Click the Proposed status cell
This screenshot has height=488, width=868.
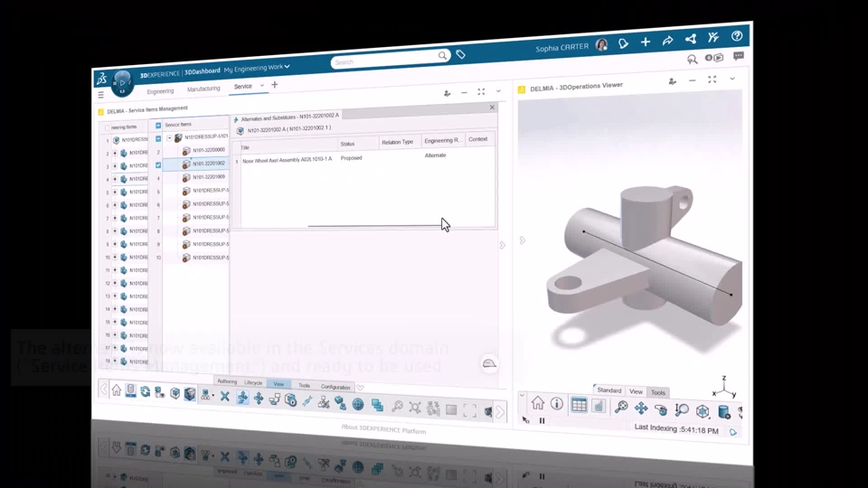352,158
